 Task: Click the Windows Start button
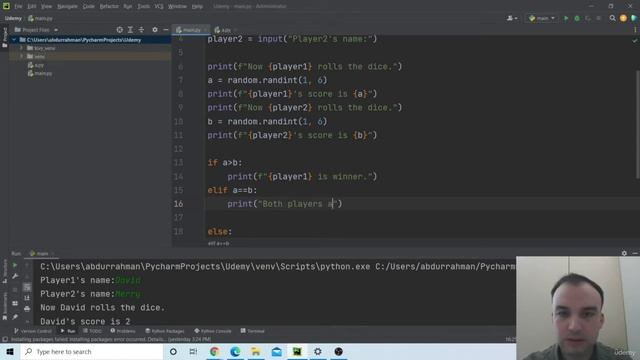pos(10,351)
